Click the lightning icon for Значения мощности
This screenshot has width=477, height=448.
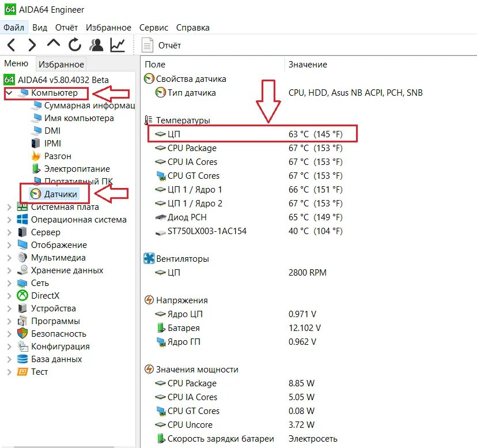tap(149, 369)
